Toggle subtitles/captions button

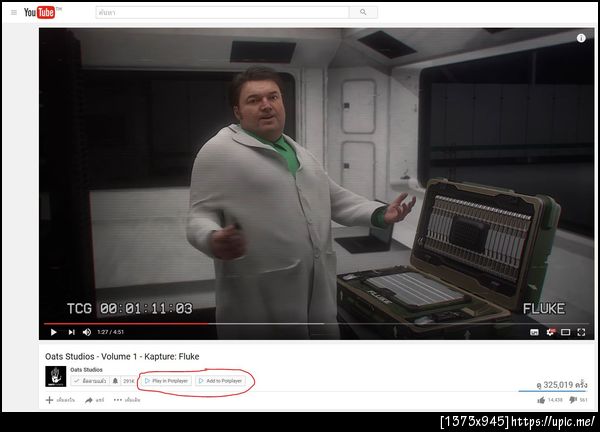click(534, 332)
